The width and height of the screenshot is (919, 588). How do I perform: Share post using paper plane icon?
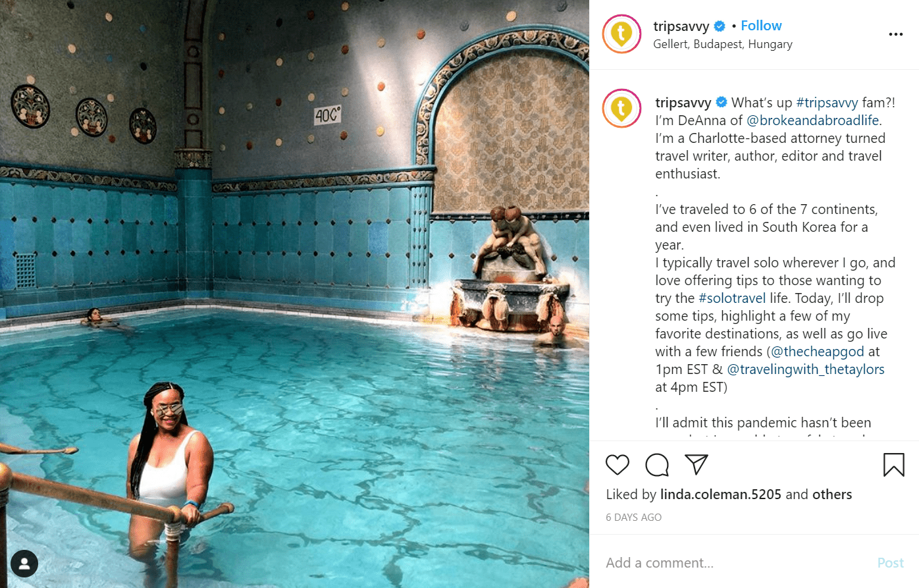pos(696,464)
